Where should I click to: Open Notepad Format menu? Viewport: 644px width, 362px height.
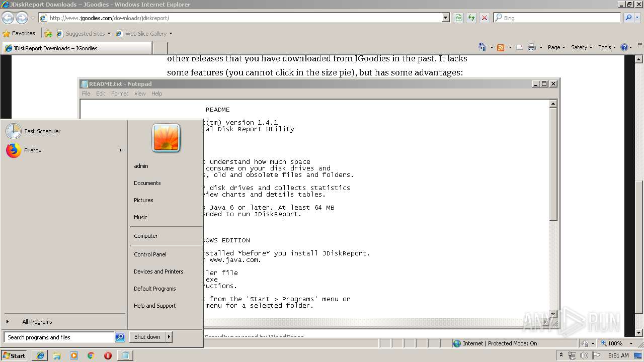[x=120, y=94]
